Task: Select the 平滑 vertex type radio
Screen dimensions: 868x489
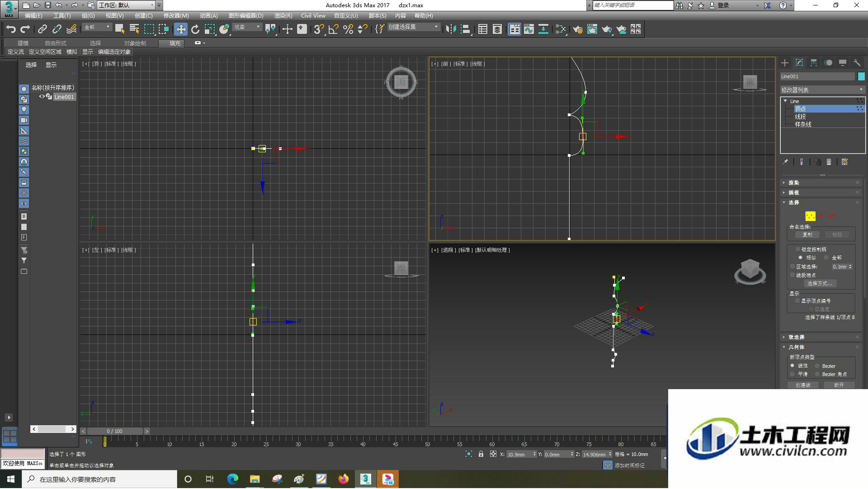Action: click(x=793, y=374)
